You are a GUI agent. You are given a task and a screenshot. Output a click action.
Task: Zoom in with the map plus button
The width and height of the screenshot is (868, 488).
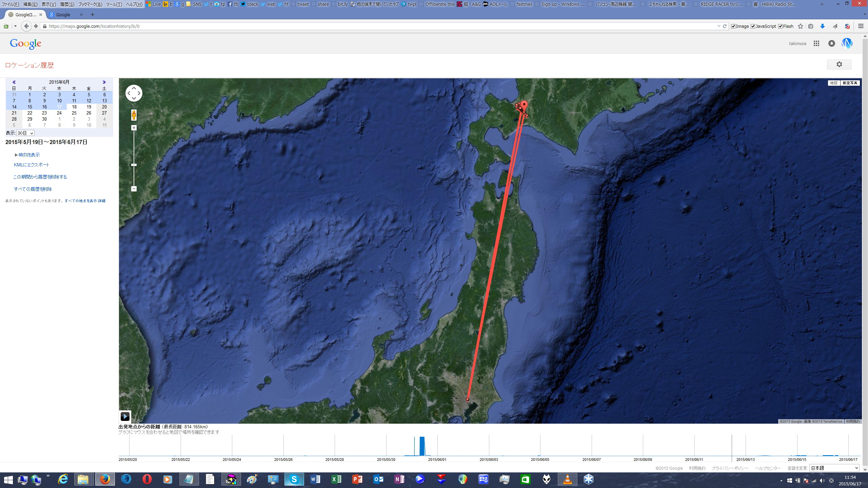(x=134, y=128)
